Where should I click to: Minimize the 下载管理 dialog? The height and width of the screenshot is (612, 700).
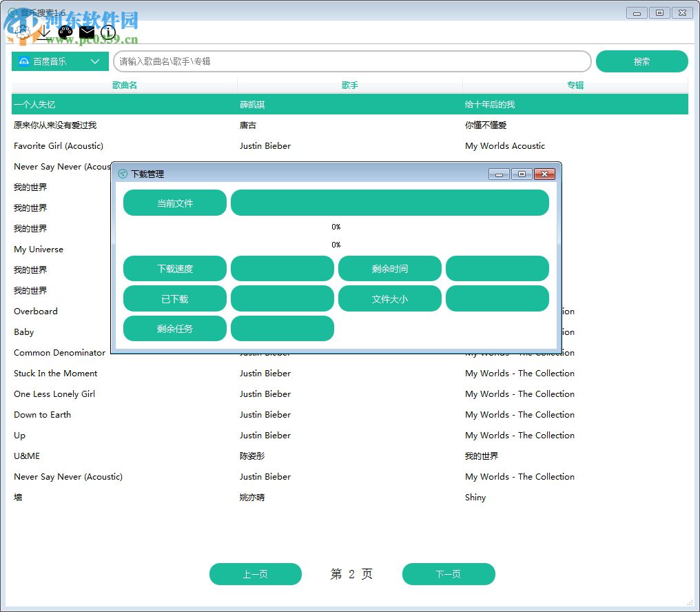coord(499,174)
